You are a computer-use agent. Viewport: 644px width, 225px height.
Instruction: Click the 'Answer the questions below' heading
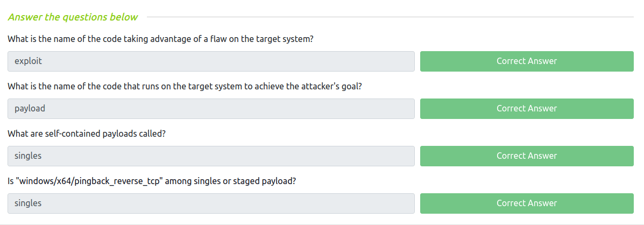point(73,17)
